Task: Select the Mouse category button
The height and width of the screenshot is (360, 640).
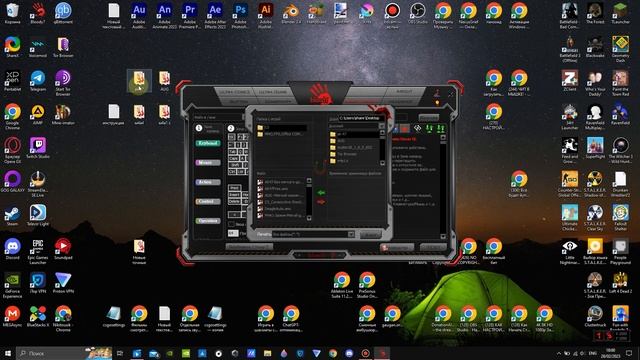Action: [x=208, y=162]
